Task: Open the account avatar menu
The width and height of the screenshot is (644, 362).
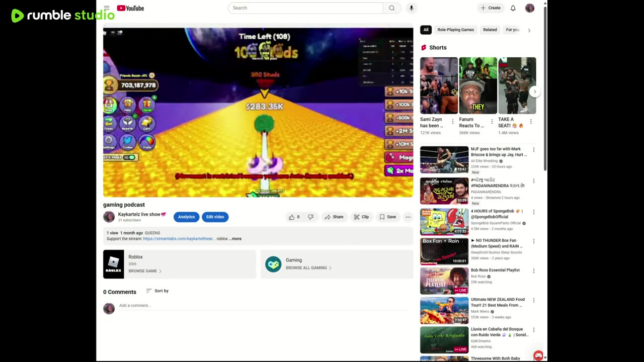Action: (x=530, y=8)
